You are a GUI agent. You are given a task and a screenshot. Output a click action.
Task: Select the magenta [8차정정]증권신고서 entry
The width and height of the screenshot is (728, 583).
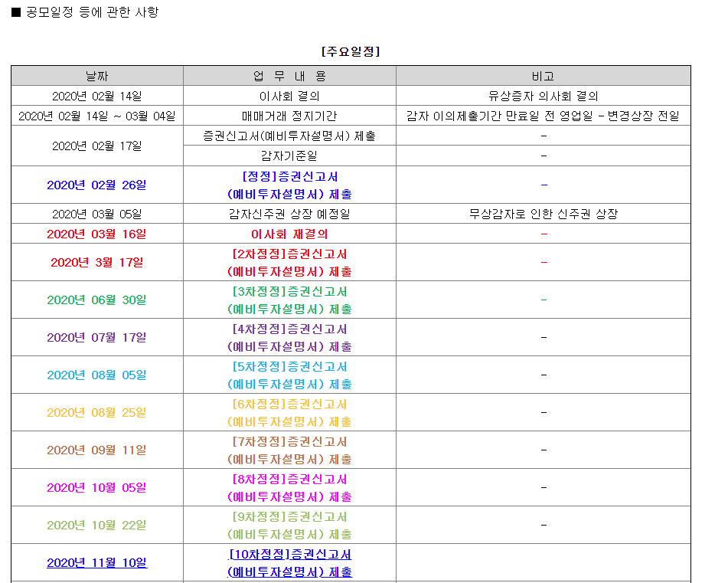(x=289, y=480)
